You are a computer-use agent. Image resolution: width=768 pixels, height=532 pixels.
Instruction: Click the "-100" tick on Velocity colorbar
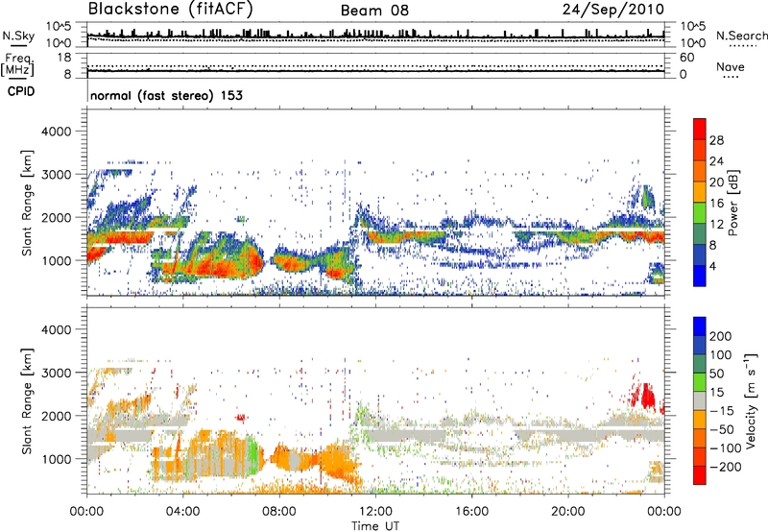(726, 447)
